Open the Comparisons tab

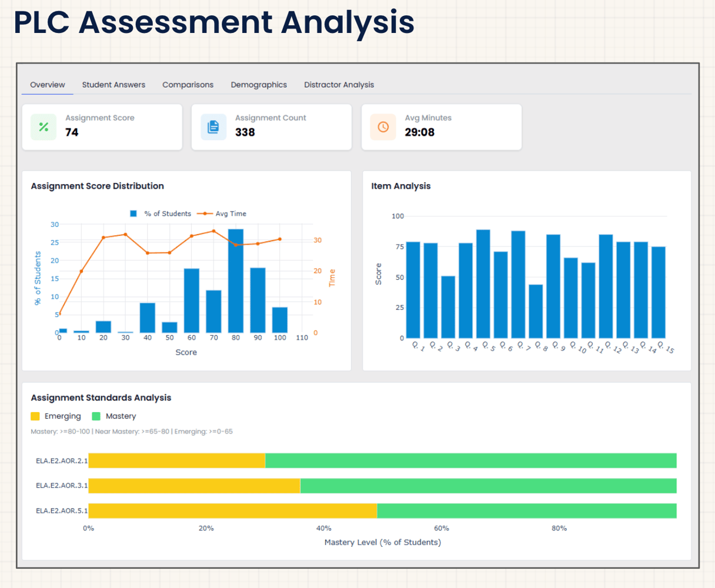coord(188,85)
